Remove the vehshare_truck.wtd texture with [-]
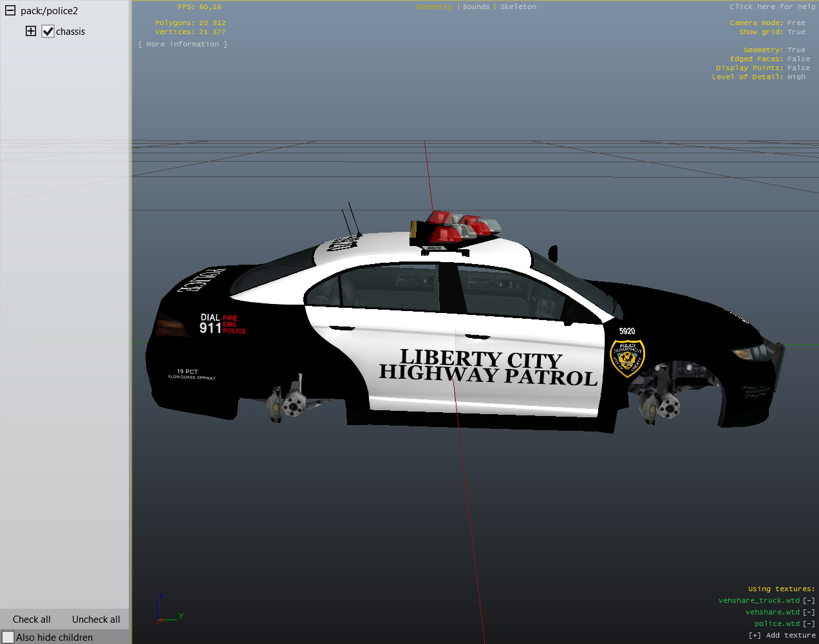819x644 pixels. point(809,600)
